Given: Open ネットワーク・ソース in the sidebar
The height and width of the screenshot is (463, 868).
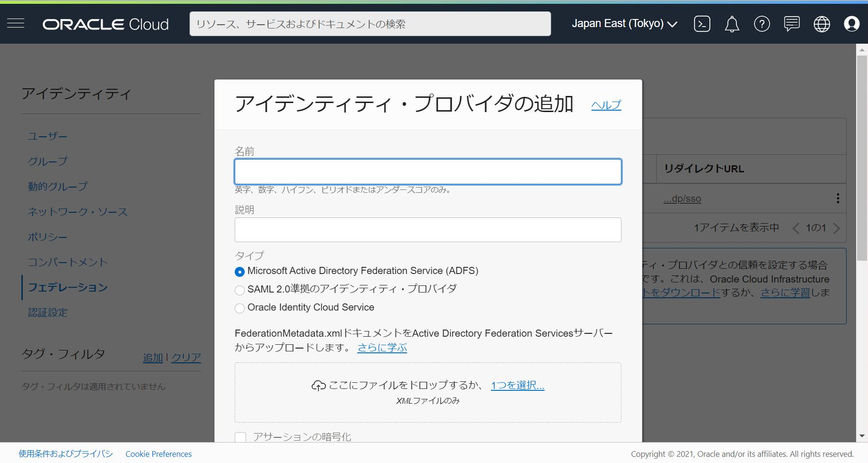Looking at the screenshot, I should 77,212.
